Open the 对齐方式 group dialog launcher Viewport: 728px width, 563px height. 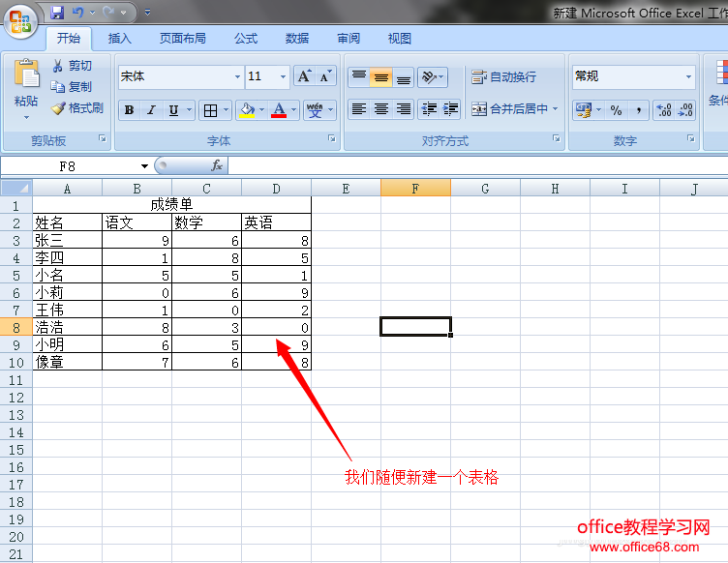[557, 138]
